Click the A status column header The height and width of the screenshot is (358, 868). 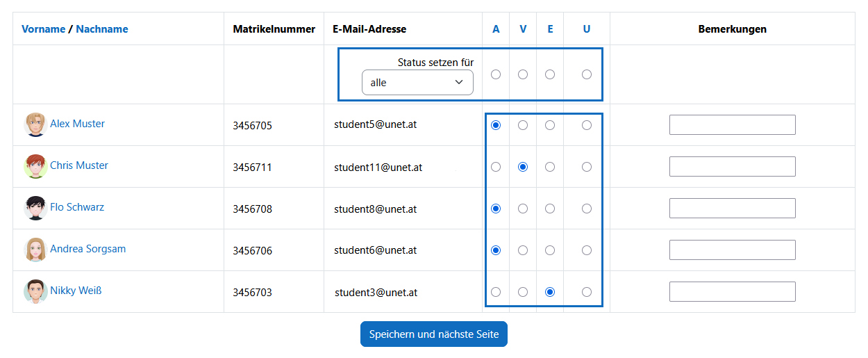pyautogui.click(x=496, y=29)
